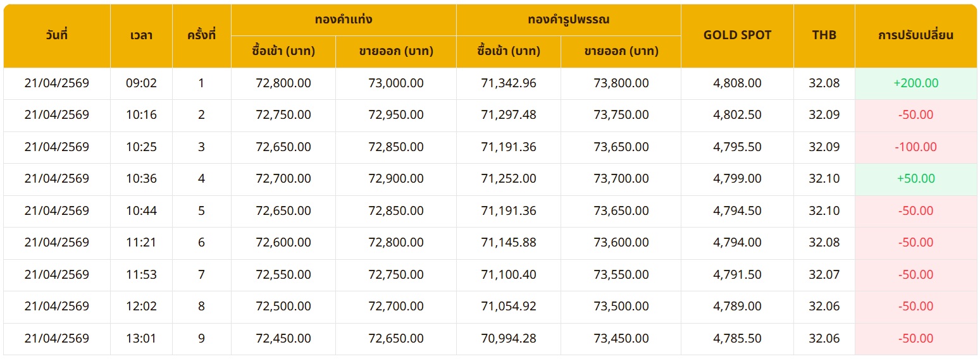The image size is (980, 359).
Task: Click the 09:02 time cell
Action: (x=141, y=83)
